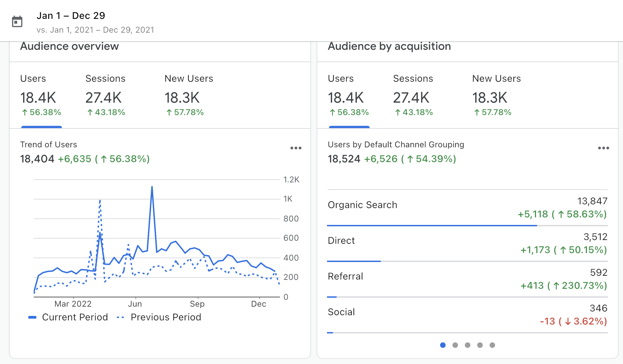Click the 18,524 channel grouping total
The image size is (623, 364).
tap(344, 159)
